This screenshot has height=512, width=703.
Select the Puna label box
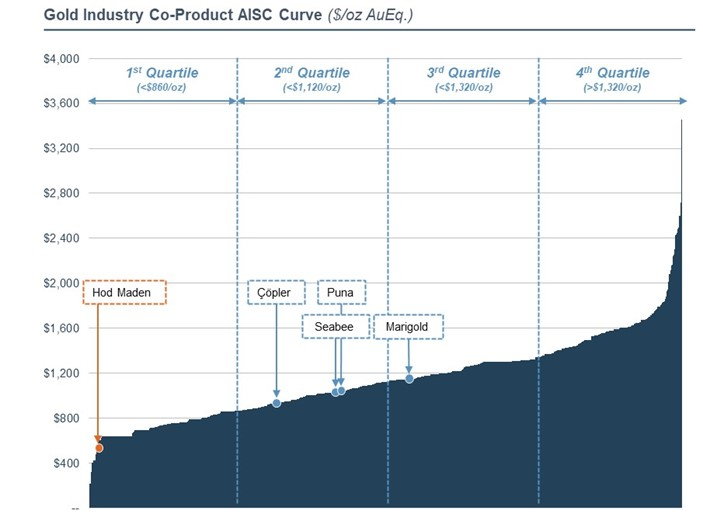(341, 292)
